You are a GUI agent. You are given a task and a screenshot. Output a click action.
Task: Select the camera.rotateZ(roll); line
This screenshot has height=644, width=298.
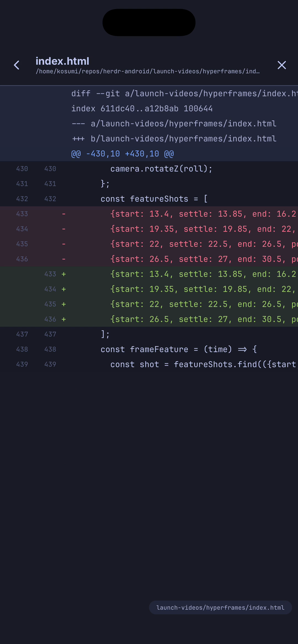click(x=149, y=169)
